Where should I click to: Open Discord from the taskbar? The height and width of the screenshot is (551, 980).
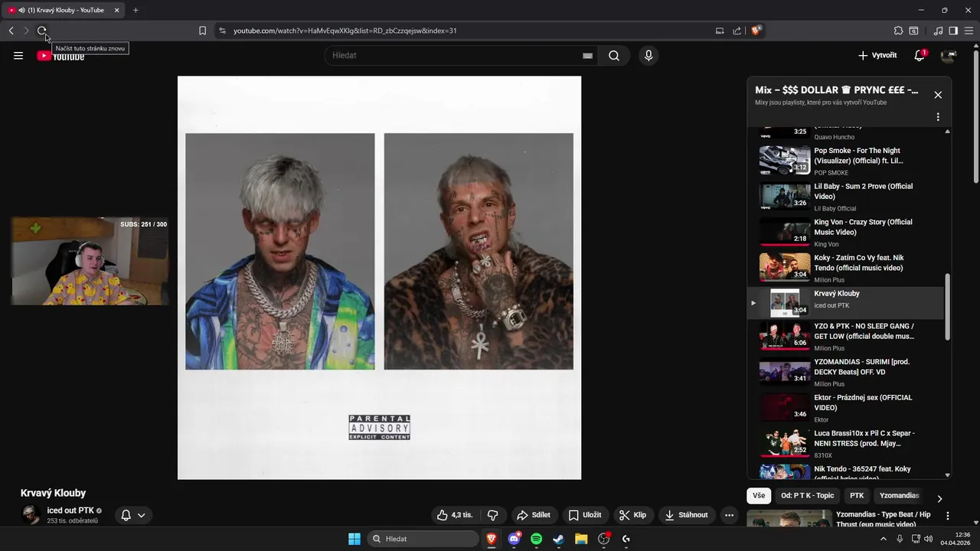(x=514, y=539)
